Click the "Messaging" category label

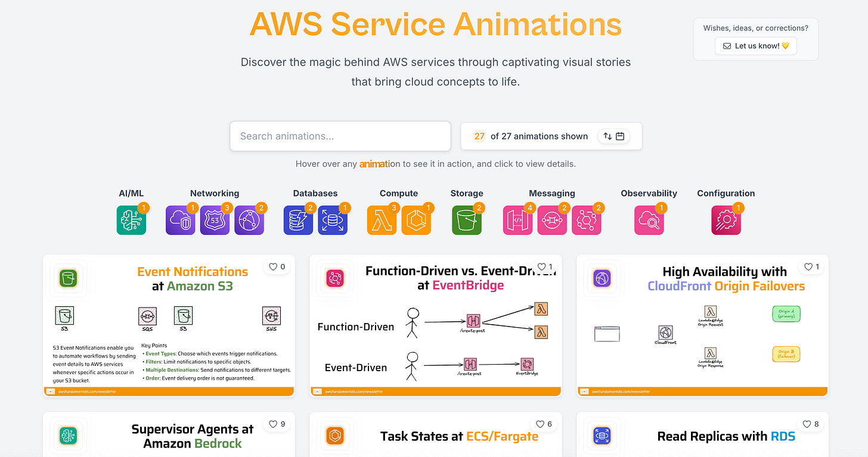(x=552, y=193)
